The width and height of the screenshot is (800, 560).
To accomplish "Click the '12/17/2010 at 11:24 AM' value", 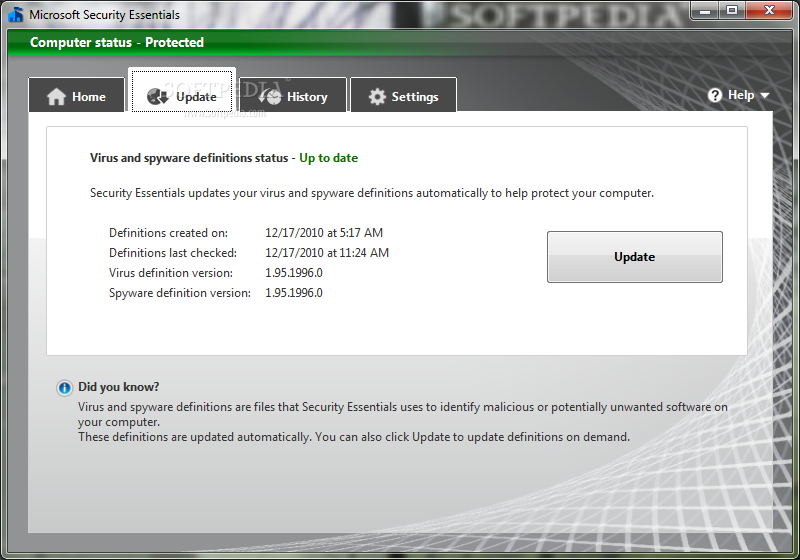I will tap(327, 253).
